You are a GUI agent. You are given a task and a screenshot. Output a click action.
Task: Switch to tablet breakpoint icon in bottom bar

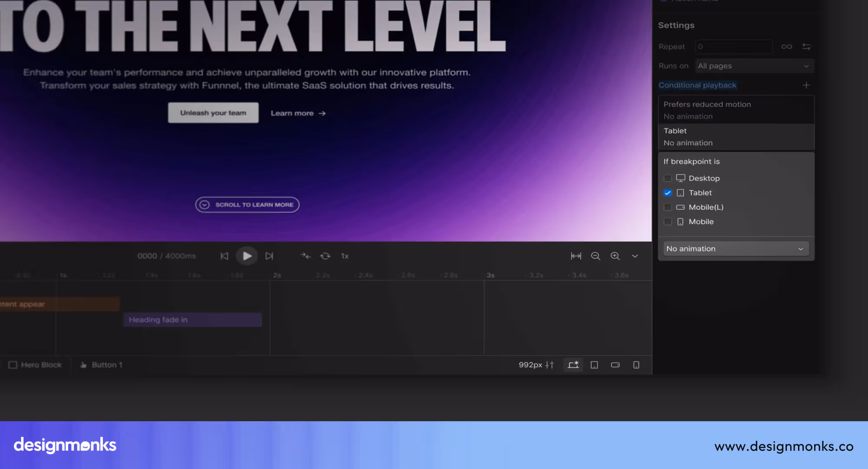pyautogui.click(x=594, y=365)
